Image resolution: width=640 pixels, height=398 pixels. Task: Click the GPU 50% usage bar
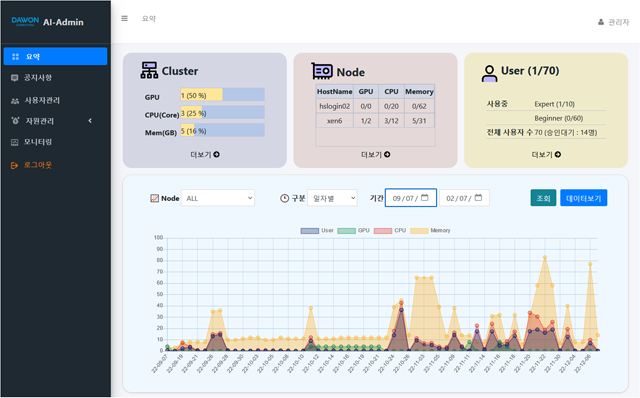(222, 95)
